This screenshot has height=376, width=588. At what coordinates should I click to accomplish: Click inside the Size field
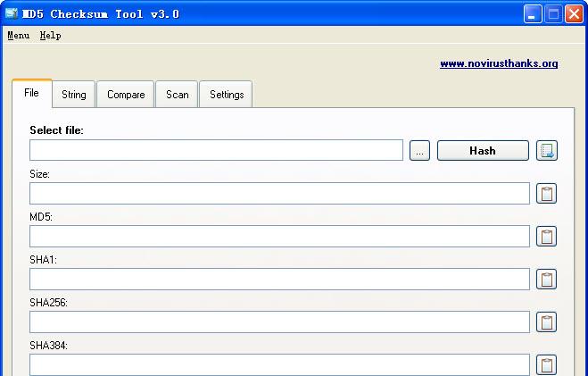(280, 193)
